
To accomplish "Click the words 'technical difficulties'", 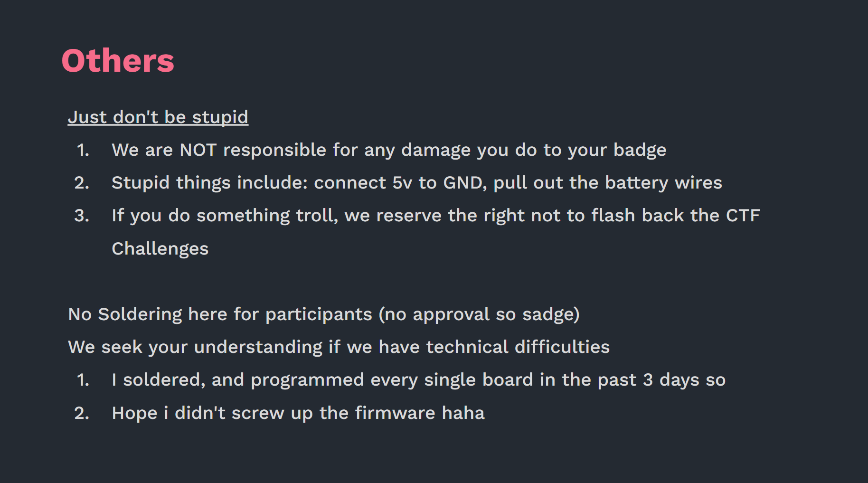I will pos(518,347).
